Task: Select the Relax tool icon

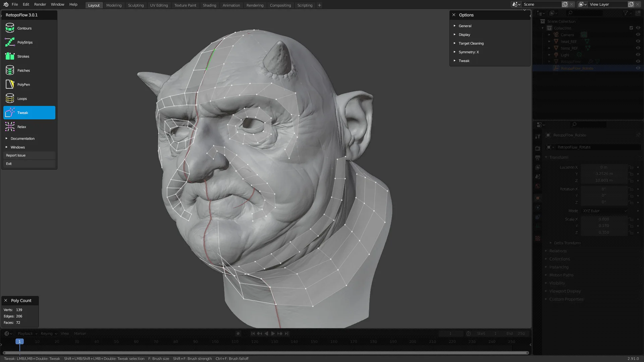Action: tap(10, 127)
